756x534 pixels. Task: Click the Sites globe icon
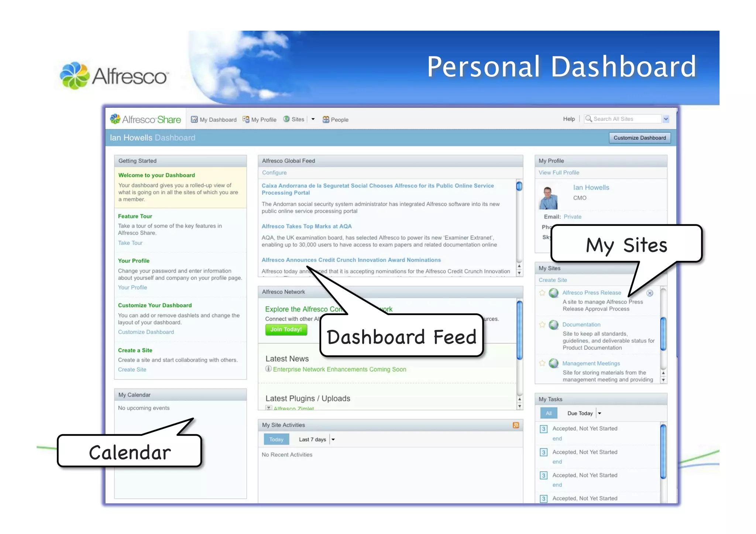(286, 119)
